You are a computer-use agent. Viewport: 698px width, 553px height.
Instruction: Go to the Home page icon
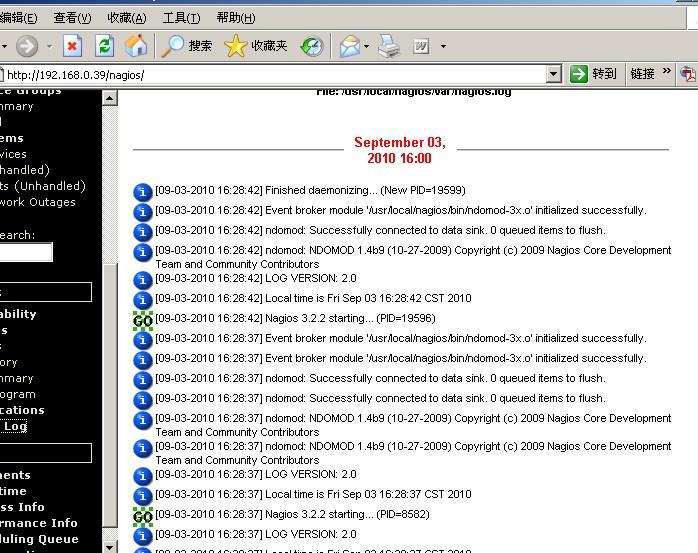click(x=136, y=45)
